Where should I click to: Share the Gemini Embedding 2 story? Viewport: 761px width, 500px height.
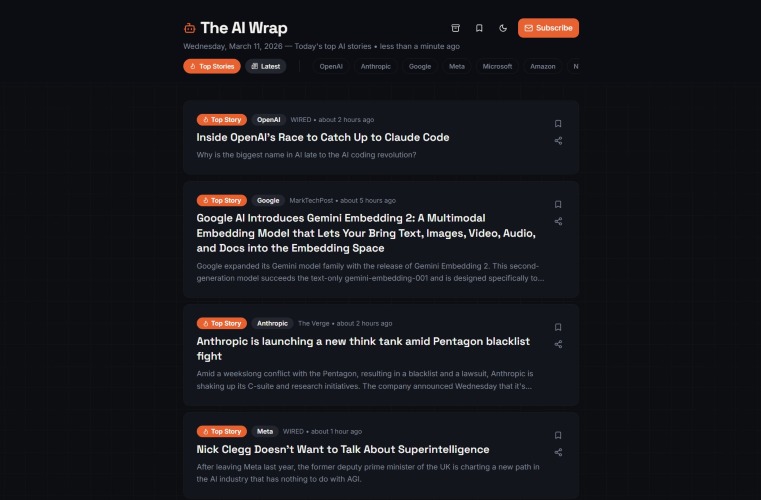tap(558, 221)
